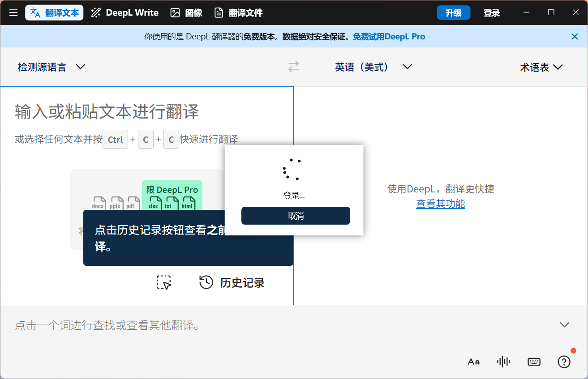This screenshot has width=588, height=379.
Task: Maximize the DeepL window
Action: [x=551, y=13]
